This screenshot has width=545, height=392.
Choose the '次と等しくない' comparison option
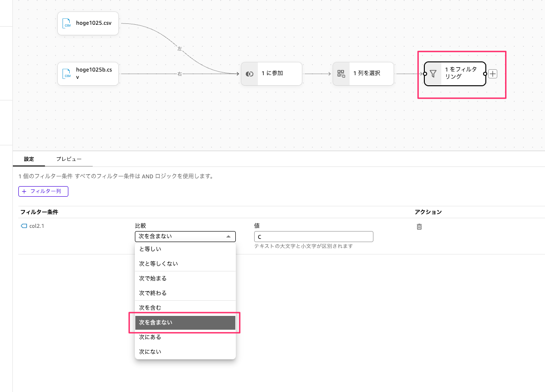click(x=185, y=264)
